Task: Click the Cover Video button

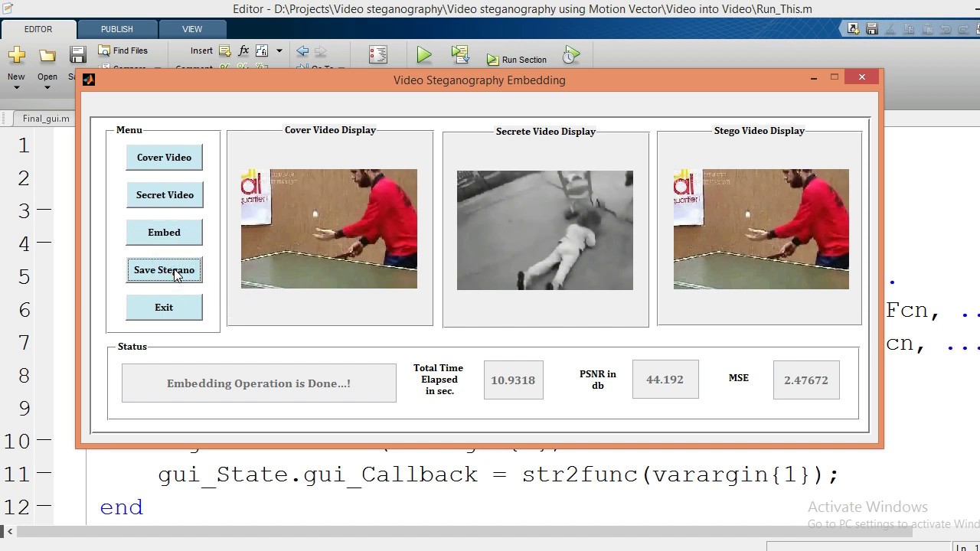Action: (x=164, y=157)
